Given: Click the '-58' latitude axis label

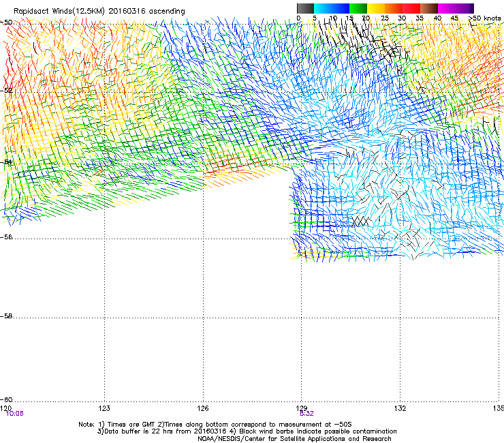Looking at the screenshot, I should point(6,316).
